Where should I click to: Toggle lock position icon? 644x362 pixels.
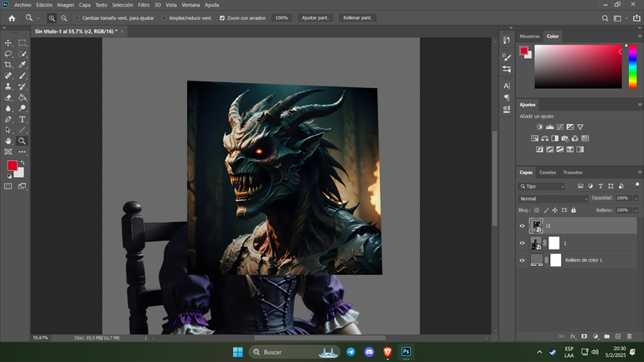click(x=555, y=210)
